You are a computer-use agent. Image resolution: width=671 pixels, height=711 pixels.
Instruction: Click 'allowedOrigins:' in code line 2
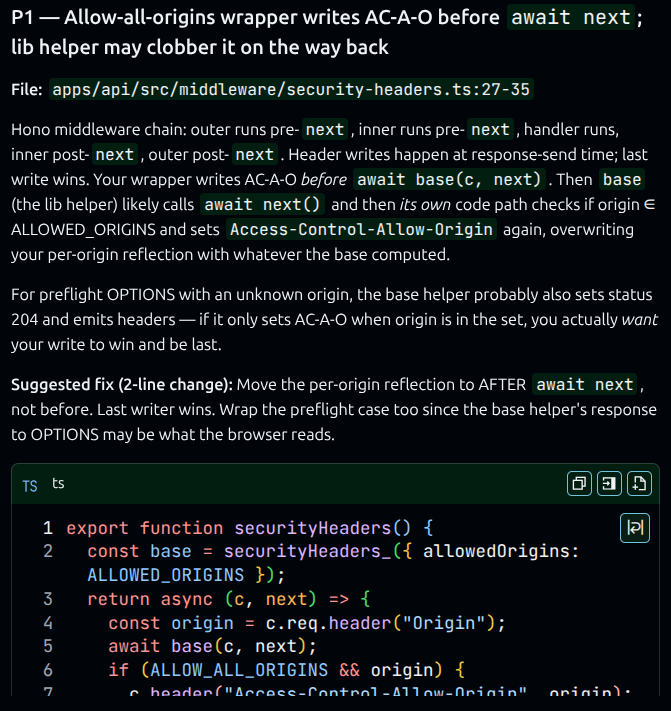pos(501,551)
